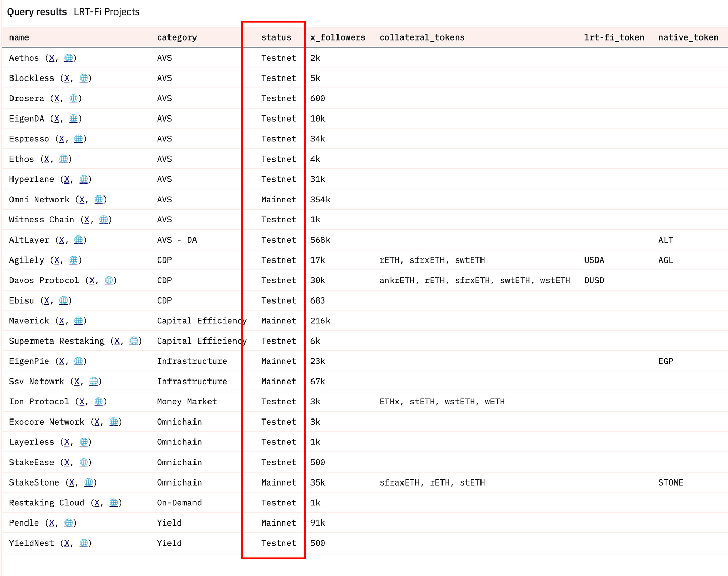Open the globe website icon for Ebisu

pyautogui.click(x=63, y=300)
